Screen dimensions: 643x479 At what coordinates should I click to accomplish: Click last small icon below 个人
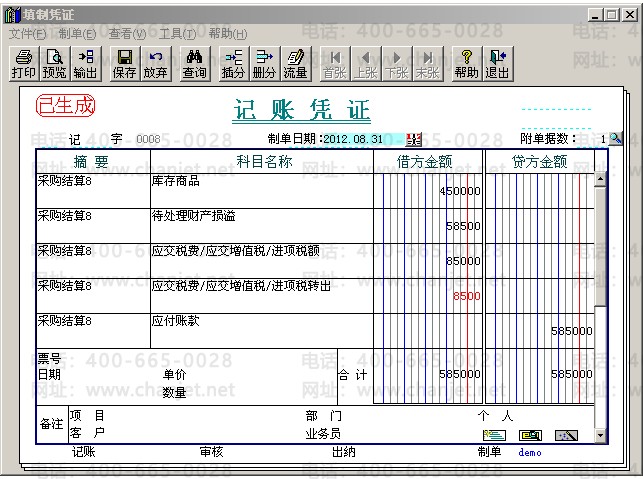click(566, 435)
